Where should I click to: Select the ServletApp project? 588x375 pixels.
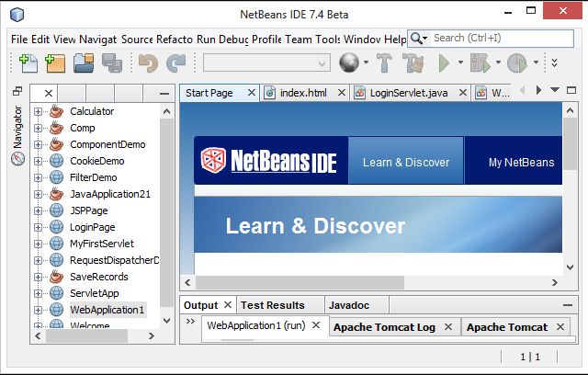[x=95, y=293]
